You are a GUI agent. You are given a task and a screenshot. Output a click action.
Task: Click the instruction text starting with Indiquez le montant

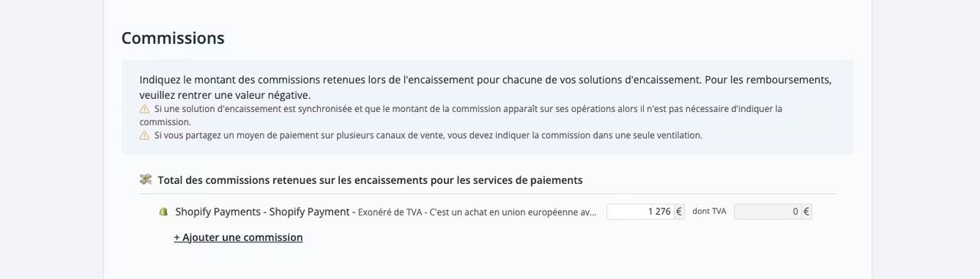pos(485,80)
